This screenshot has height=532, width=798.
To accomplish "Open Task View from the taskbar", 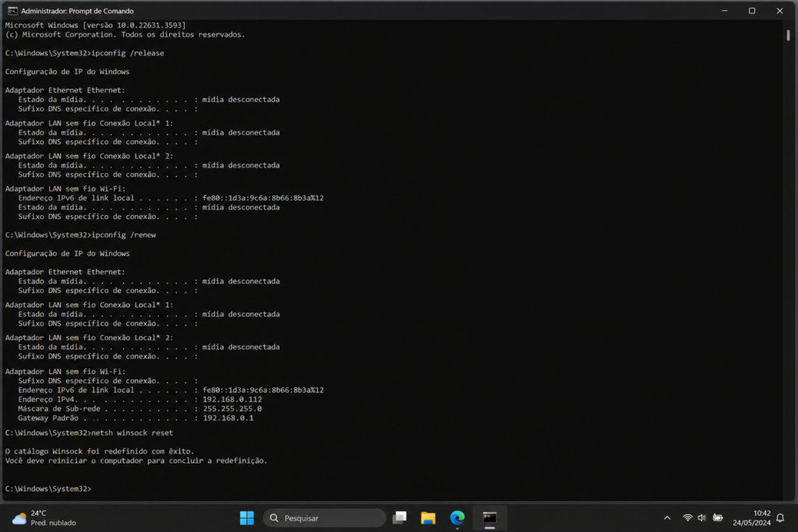I will pyautogui.click(x=400, y=518).
